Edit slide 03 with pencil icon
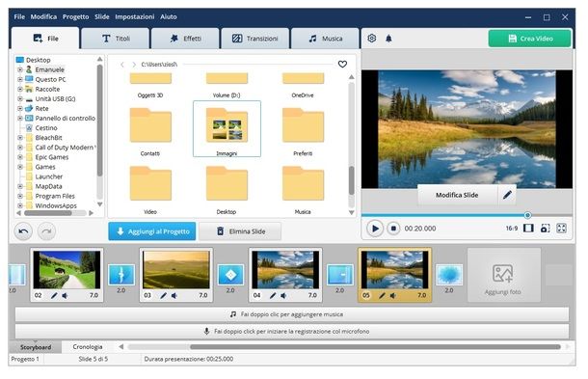 [x=163, y=296]
